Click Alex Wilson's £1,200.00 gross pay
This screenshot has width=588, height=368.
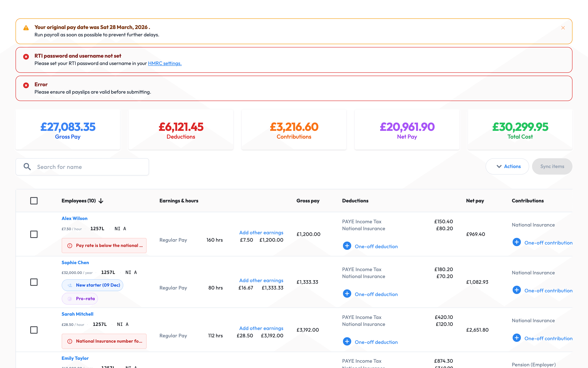pos(308,234)
